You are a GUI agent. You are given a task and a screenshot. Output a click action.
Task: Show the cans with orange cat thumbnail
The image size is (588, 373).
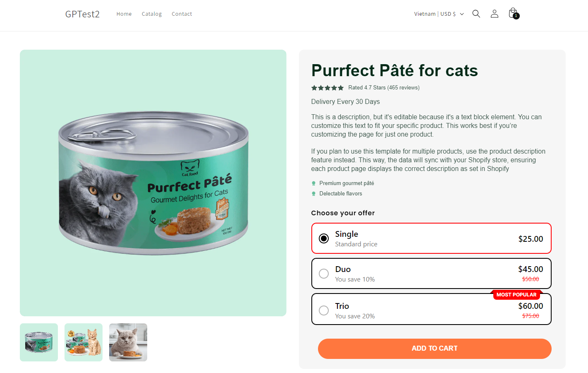[x=84, y=342]
